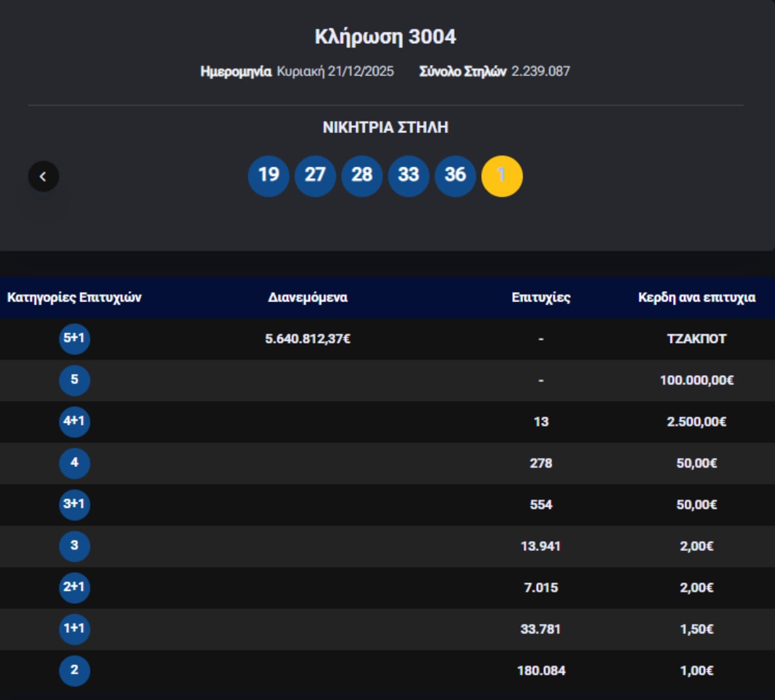
Task: Click the 5+1 category badge
Action: point(74,339)
